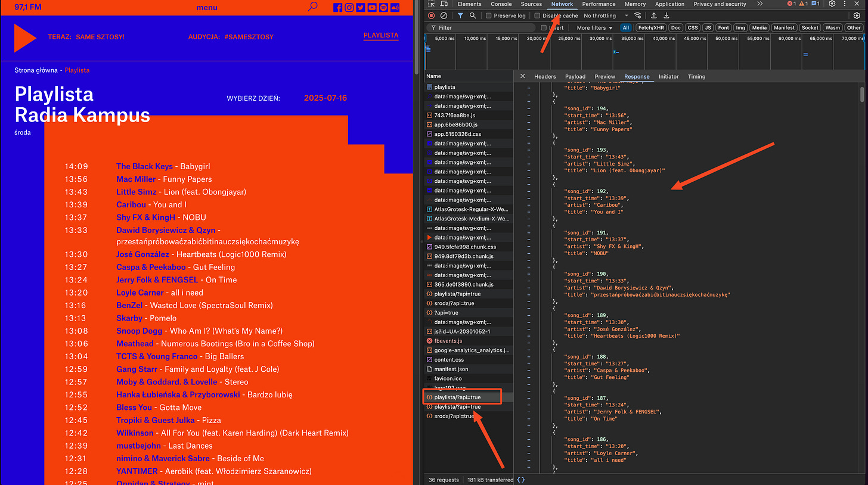868x485 pixels.
Task: Select the Img request filter
Action: [x=740, y=27]
